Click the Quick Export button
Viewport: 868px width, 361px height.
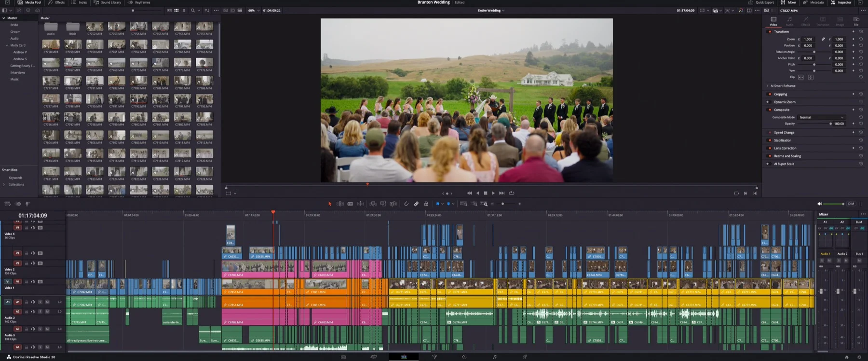(760, 2)
